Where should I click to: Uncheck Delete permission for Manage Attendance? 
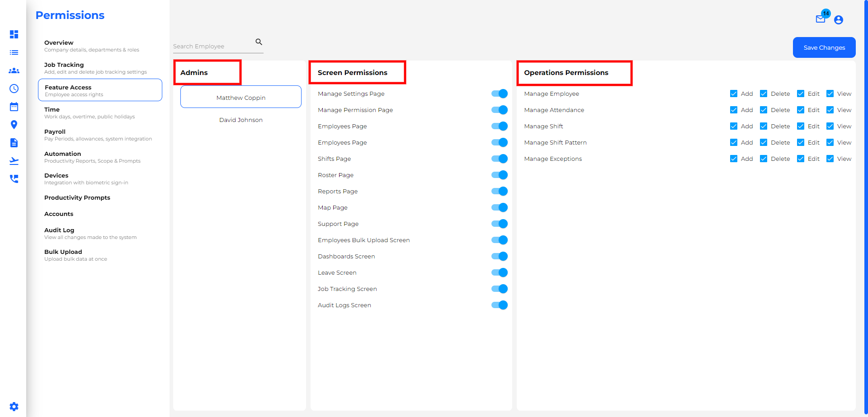764,110
